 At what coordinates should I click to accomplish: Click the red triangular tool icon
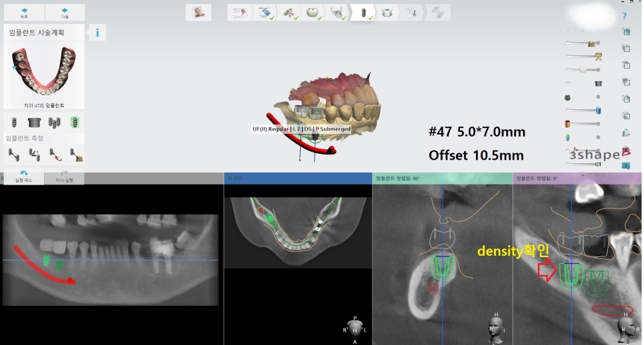pos(627,151)
